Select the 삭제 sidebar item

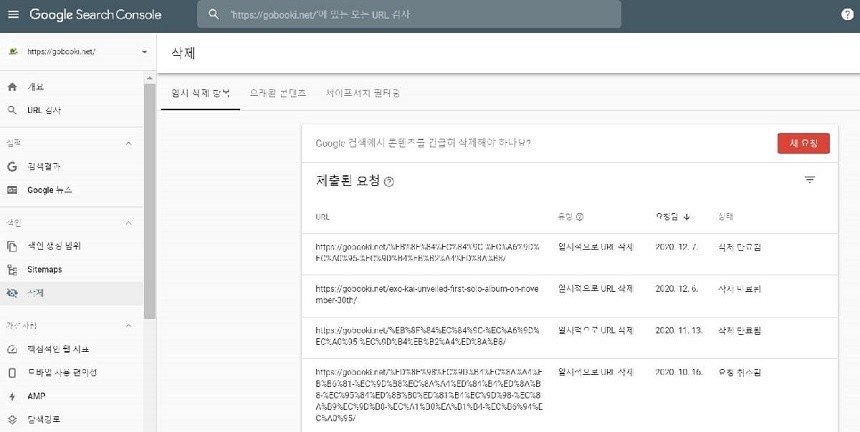[72, 293]
